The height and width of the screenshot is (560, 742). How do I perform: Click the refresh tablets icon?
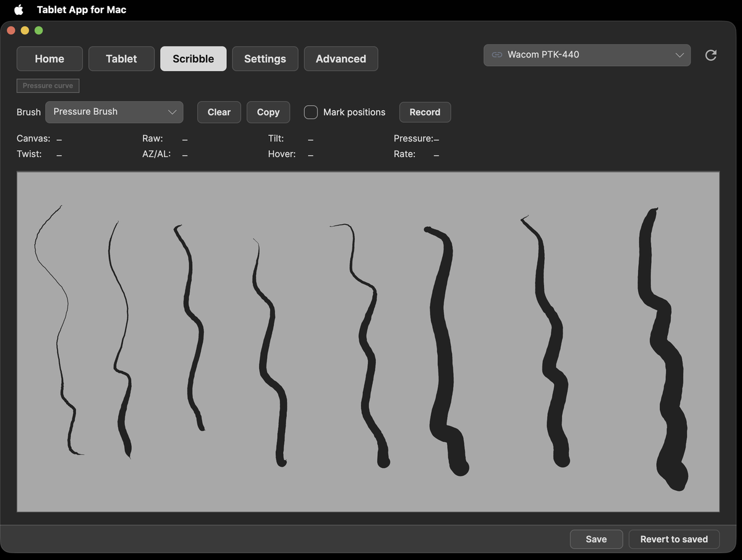coord(711,55)
